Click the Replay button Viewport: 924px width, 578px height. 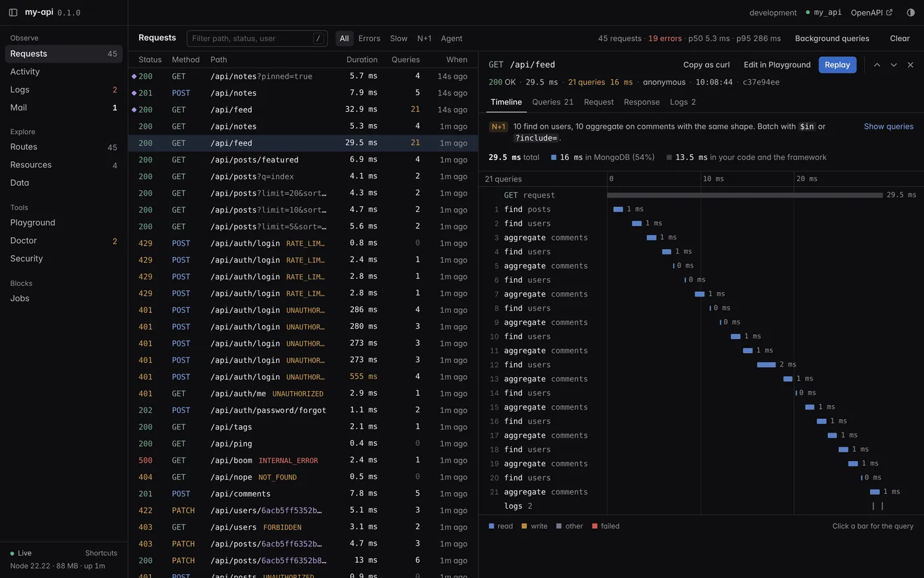point(838,65)
